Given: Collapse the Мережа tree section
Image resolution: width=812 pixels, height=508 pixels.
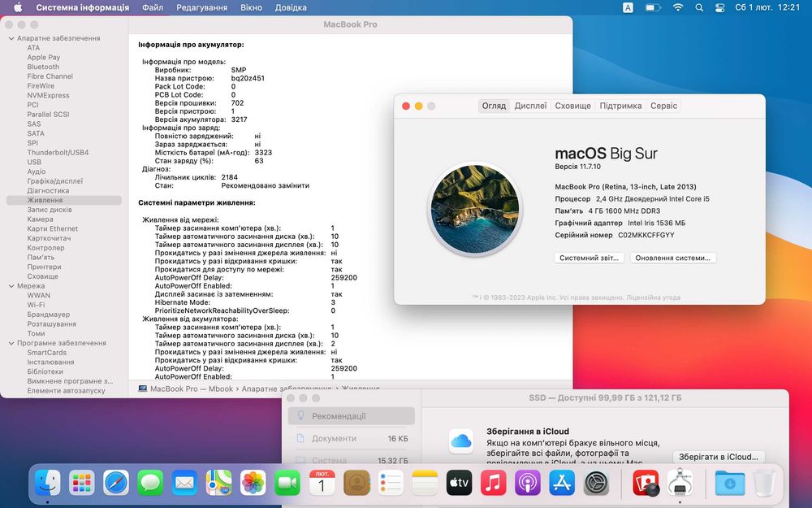Looking at the screenshot, I should coord(11,286).
